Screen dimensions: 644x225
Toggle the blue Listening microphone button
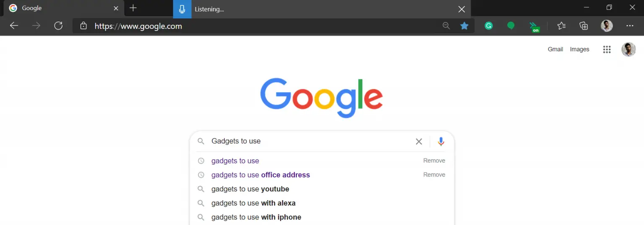[x=182, y=9]
